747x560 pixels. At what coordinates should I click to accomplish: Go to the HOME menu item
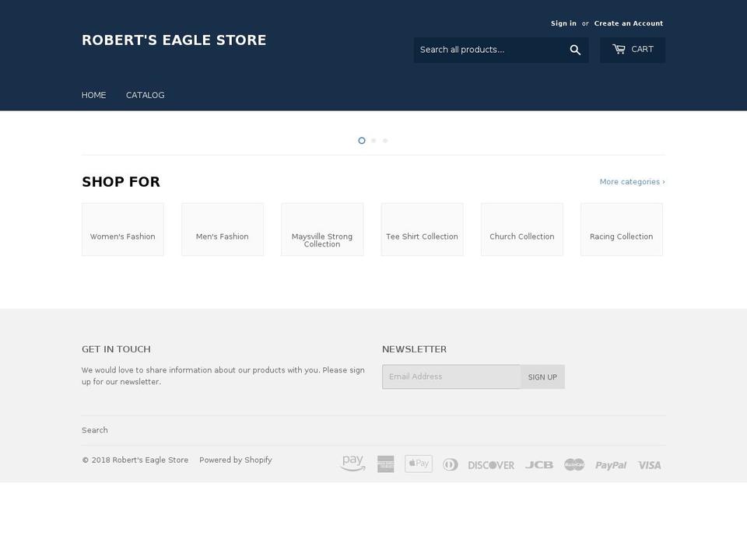pos(94,95)
